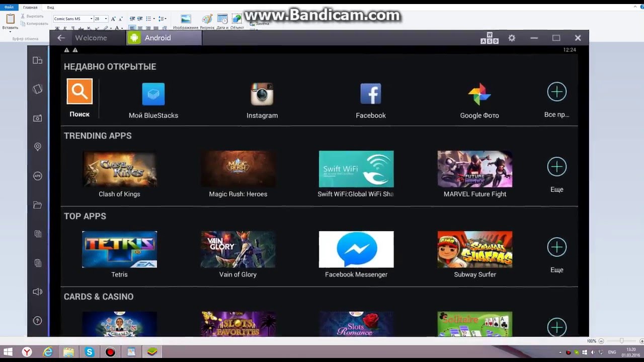This screenshot has width=644, height=362.
Task: Insert Рисунок Paint drawing in WordPad
Action: click(207, 21)
